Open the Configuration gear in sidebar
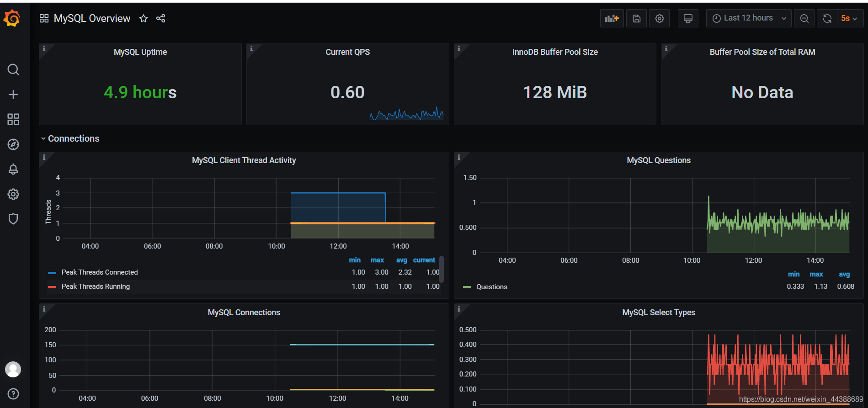 pyautogui.click(x=13, y=194)
